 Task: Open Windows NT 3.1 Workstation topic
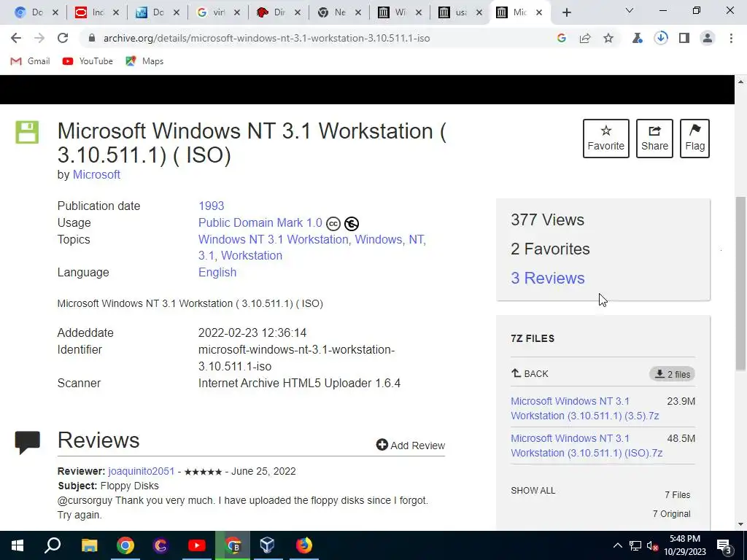click(274, 239)
